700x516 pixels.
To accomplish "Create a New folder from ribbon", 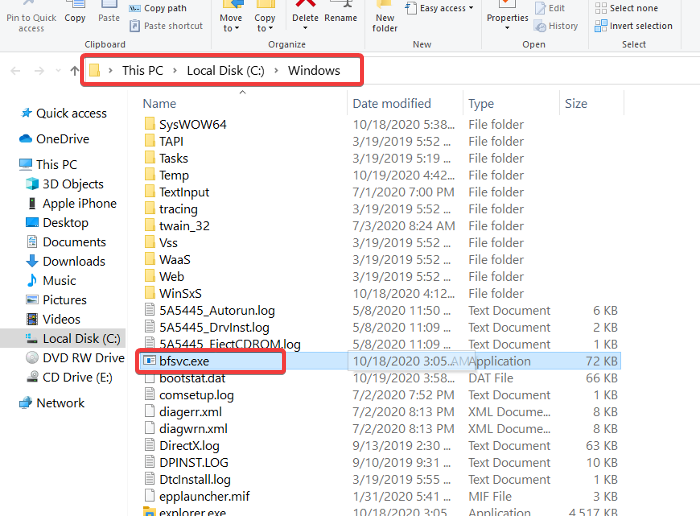I will [x=385, y=17].
